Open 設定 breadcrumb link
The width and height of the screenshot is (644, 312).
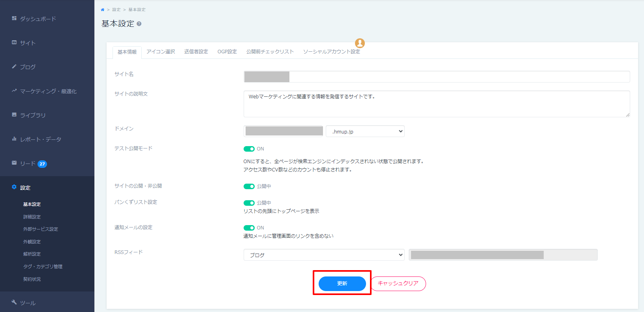116,10
